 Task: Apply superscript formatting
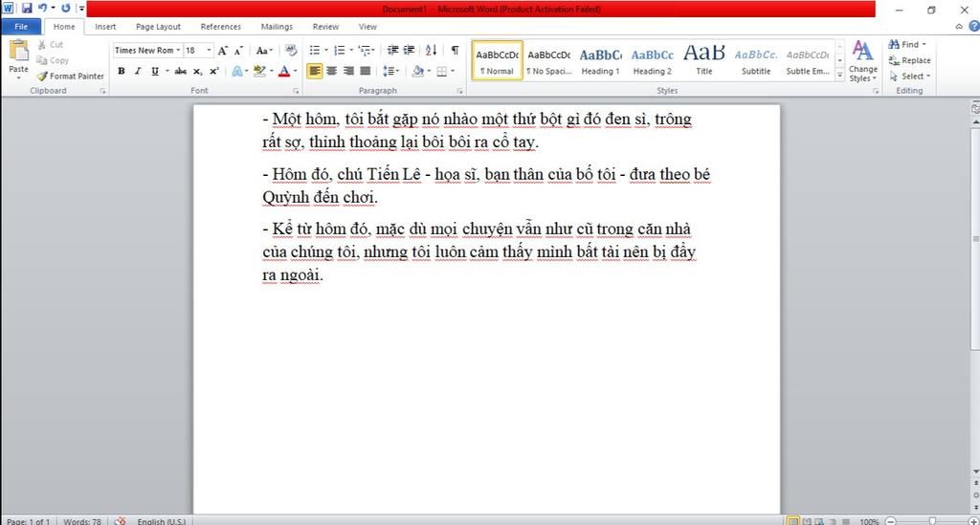tap(213, 71)
